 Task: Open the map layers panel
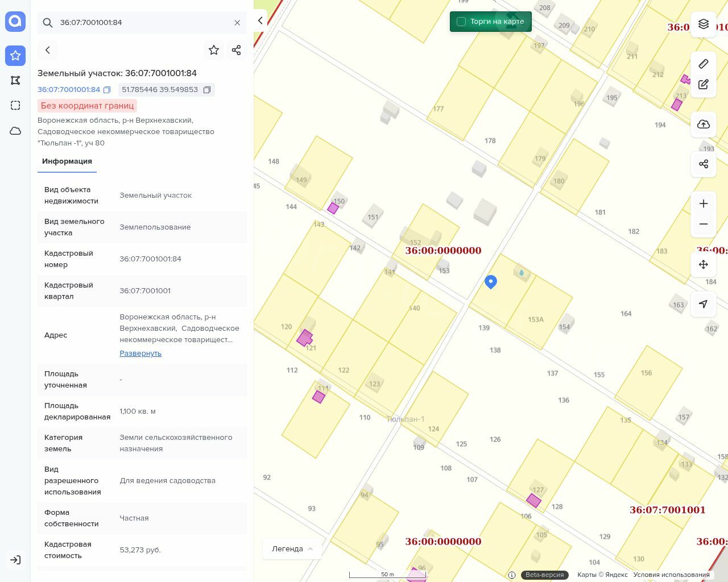[x=704, y=24]
